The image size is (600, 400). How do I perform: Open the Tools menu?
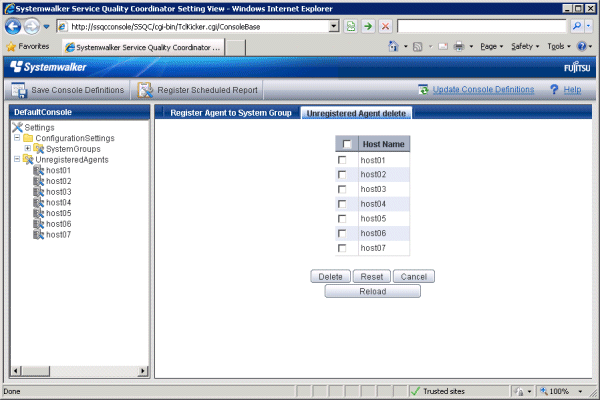[559, 46]
